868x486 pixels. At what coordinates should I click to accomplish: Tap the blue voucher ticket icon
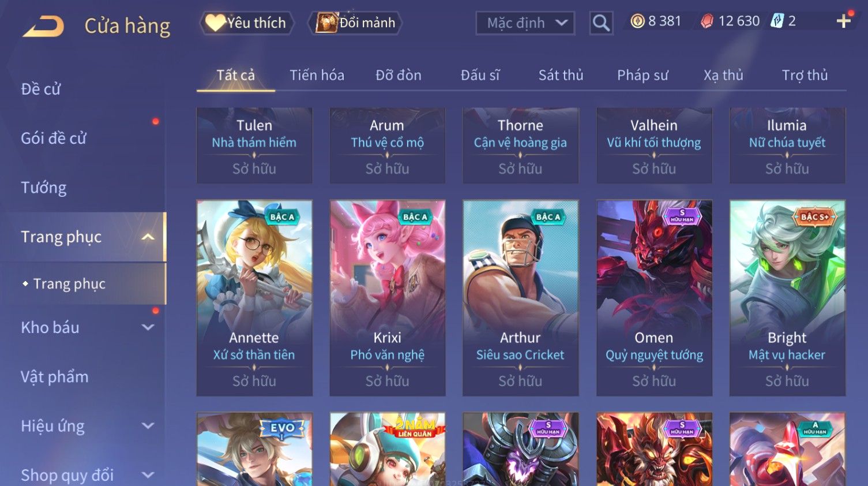[x=777, y=21]
